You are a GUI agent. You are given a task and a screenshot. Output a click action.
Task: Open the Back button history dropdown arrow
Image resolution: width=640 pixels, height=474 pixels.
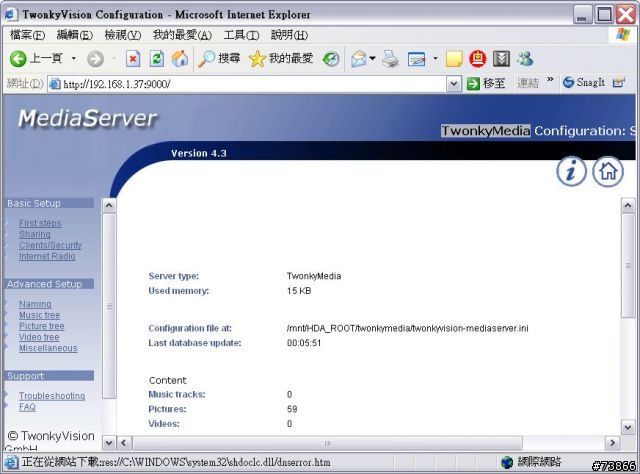pos(73,59)
